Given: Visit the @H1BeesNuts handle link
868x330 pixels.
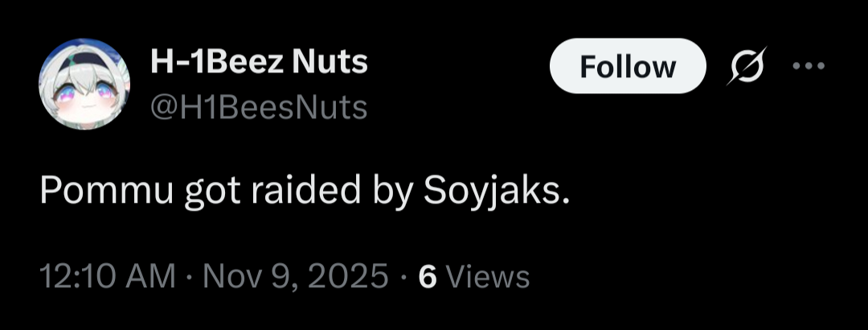Looking at the screenshot, I should (x=258, y=107).
